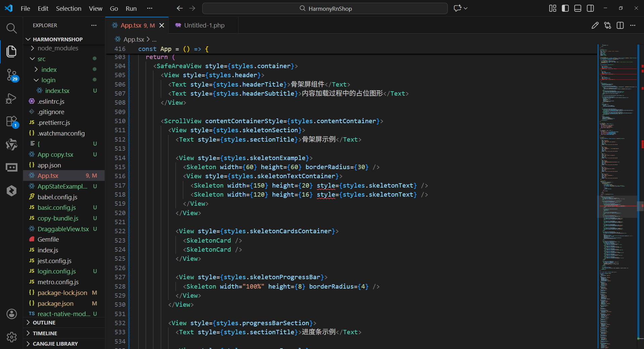Open the metro.config.js file
The image size is (644, 349).
tap(64, 282)
